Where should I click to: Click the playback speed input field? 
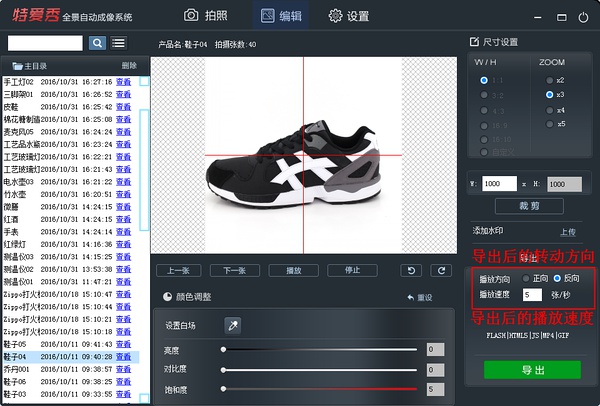tap(532, 295)
